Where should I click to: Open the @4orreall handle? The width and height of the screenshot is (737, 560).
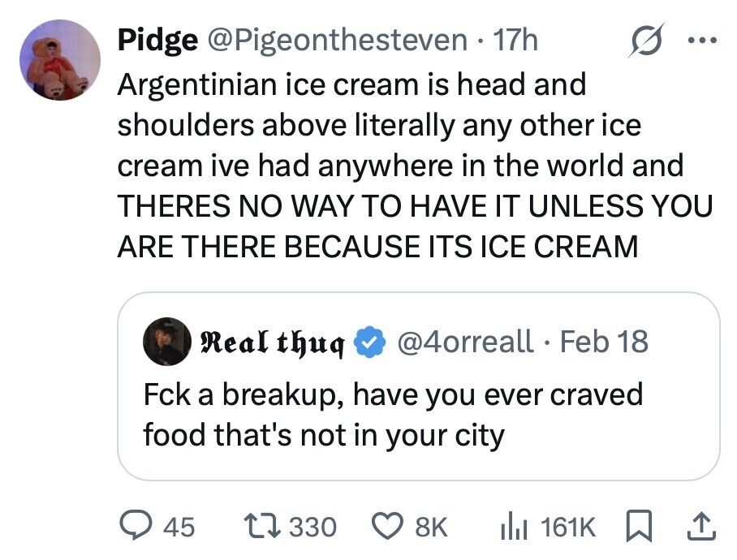point(465,342)
